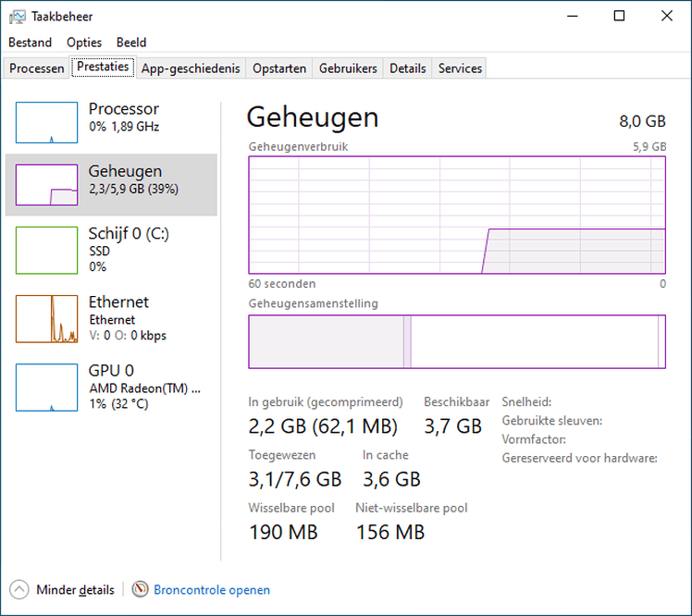Open the Details tab
692x616 pixels.
[407, 68]
